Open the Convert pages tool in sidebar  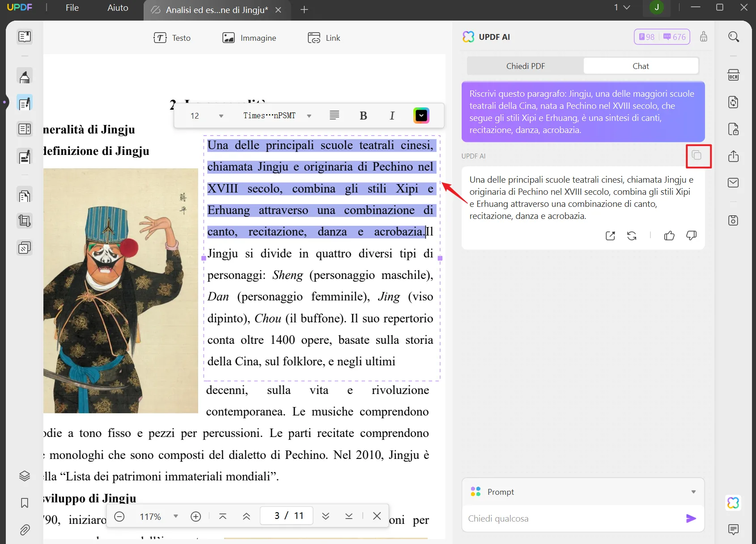(x=25, y=196)
